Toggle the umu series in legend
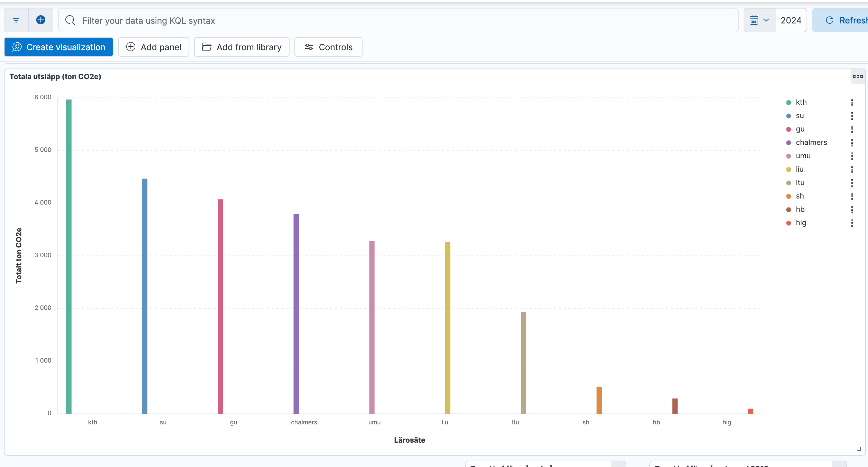 tap(803, 156)
